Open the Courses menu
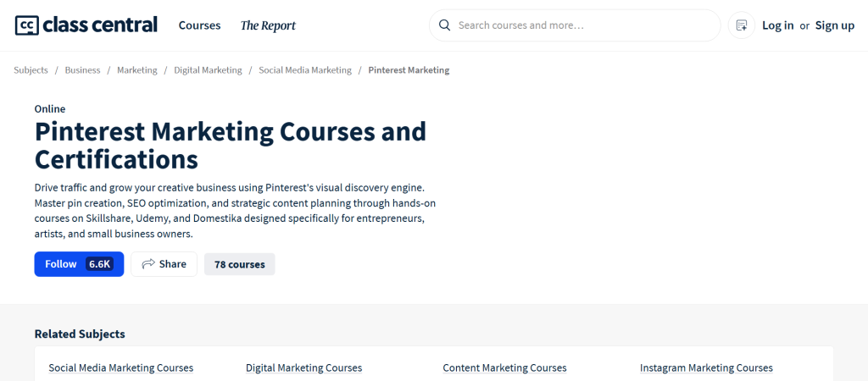The height and width of the screenshot is (381, 868). pos(199,25)
